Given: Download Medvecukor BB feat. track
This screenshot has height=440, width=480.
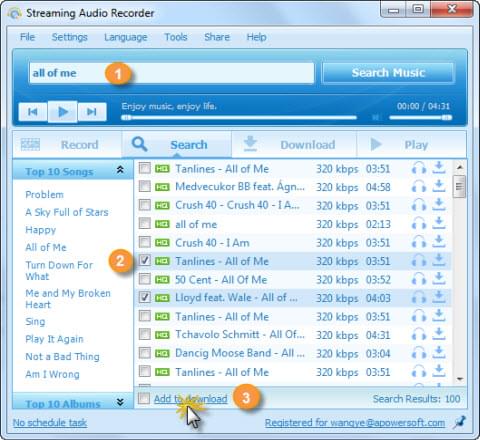Looking at the screenshot, I should tap(439, 186).
